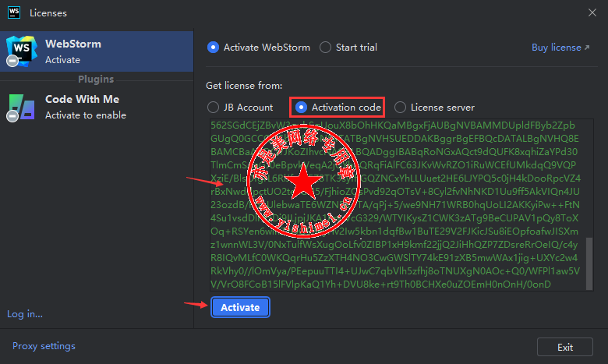Viewport: 608px width, 364px height.
Task: Select JB Account as license source
Action: [x=240, y=108]
